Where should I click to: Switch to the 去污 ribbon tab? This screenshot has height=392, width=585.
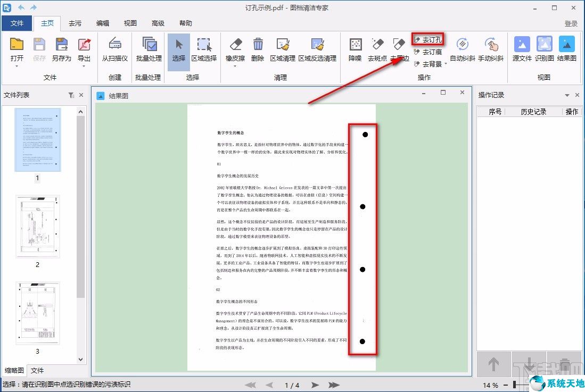(75, 23)
